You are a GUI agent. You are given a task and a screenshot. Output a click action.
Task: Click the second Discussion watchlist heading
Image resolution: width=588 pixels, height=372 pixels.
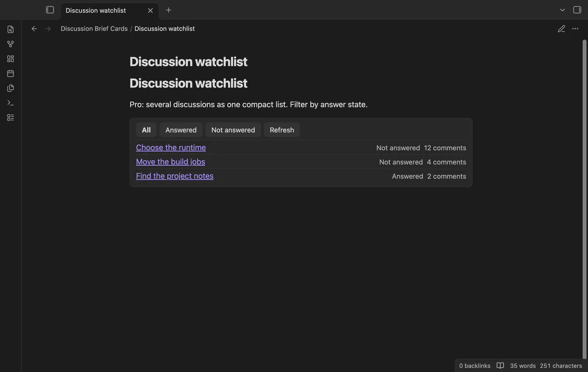point(188,83)
